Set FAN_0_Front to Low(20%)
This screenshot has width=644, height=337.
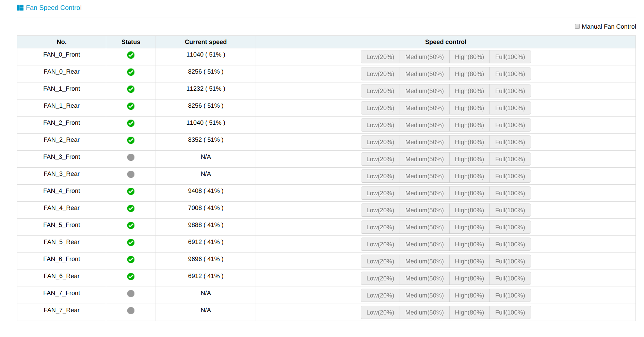380,57
